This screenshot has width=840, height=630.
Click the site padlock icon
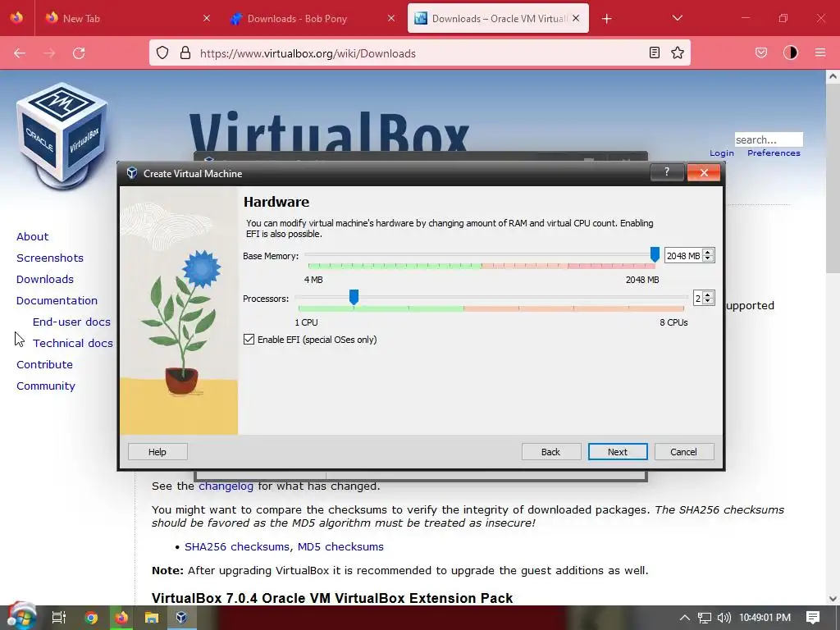coord(185,52)
